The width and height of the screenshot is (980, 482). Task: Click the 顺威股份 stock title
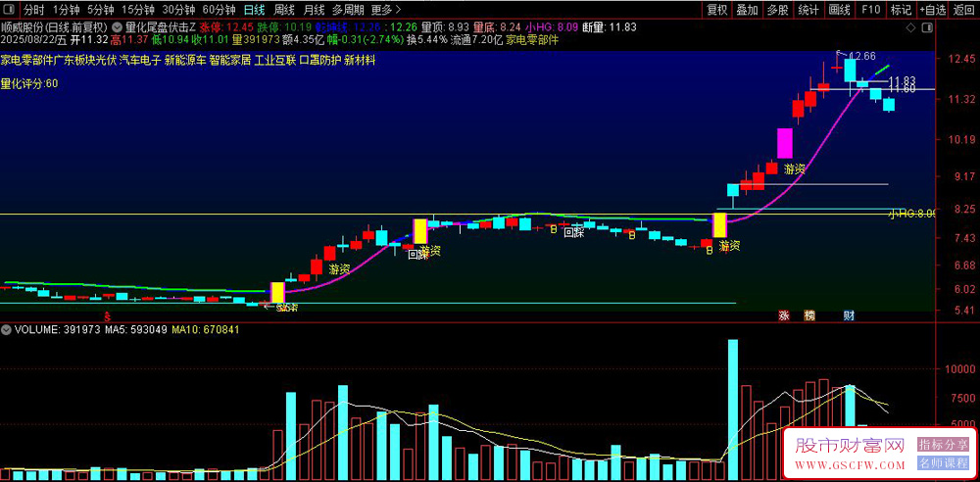point(22,27)
